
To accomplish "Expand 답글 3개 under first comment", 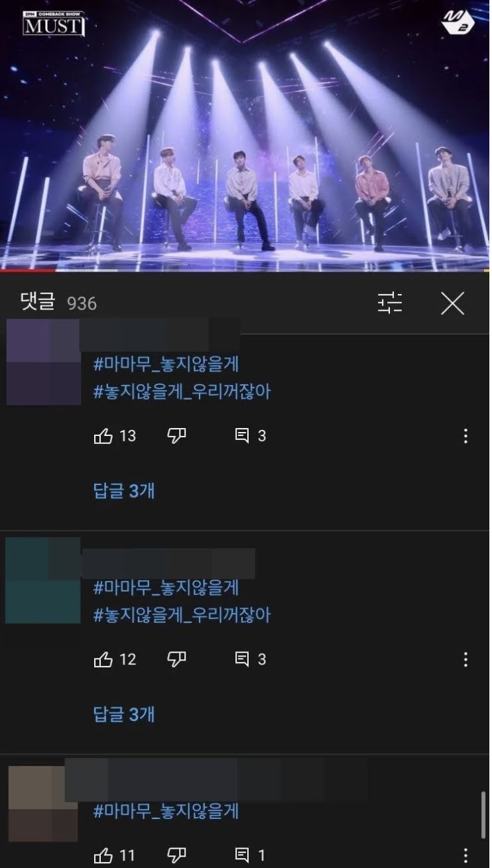I will (x=124, y=491).
